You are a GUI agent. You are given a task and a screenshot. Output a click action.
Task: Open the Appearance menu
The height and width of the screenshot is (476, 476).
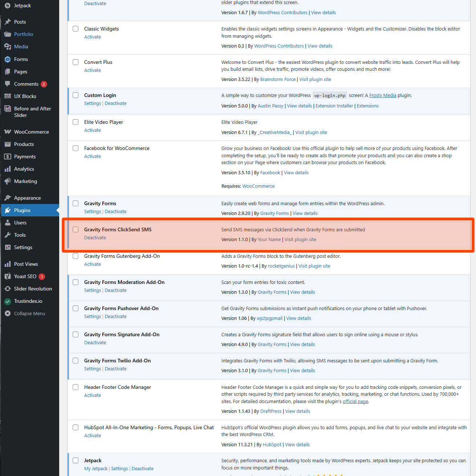point(27,198)
